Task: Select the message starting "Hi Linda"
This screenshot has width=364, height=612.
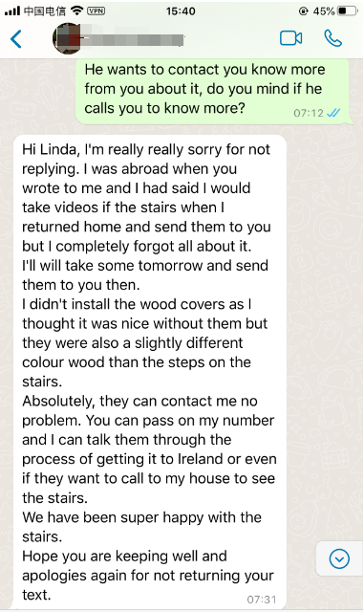Action: coord(150,372)
